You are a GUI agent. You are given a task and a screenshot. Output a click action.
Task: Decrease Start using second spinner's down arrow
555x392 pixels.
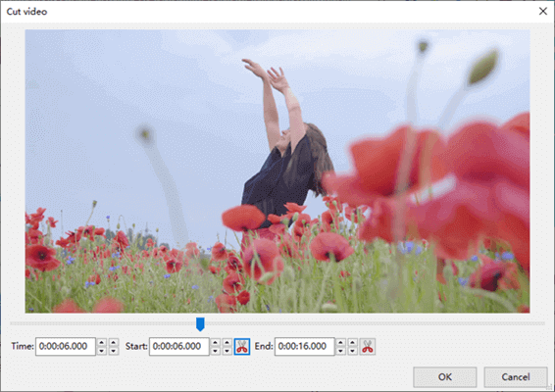(x=227, y=351)
